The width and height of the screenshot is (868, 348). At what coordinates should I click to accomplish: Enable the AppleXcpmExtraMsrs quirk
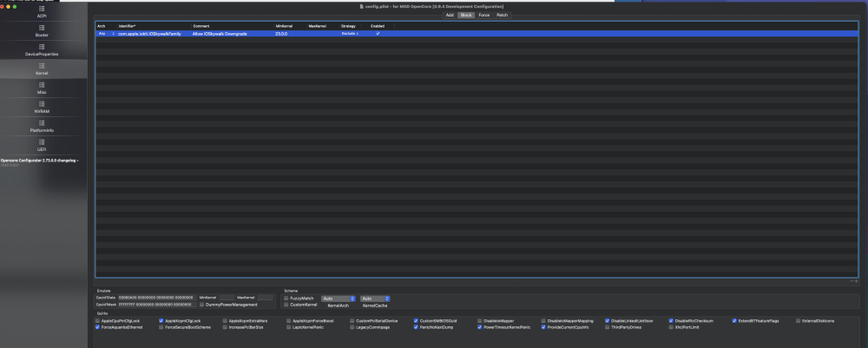(225, 321)
